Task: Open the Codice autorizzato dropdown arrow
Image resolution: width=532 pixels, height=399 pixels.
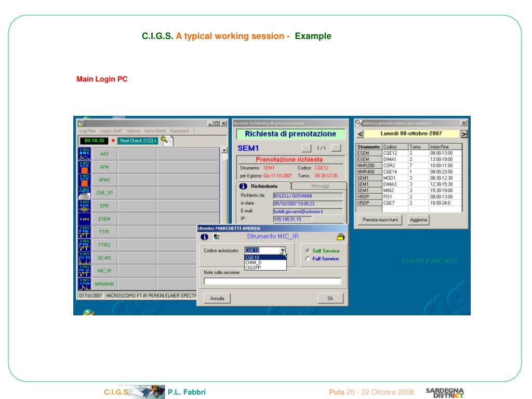Action: (x=282, y=250)
